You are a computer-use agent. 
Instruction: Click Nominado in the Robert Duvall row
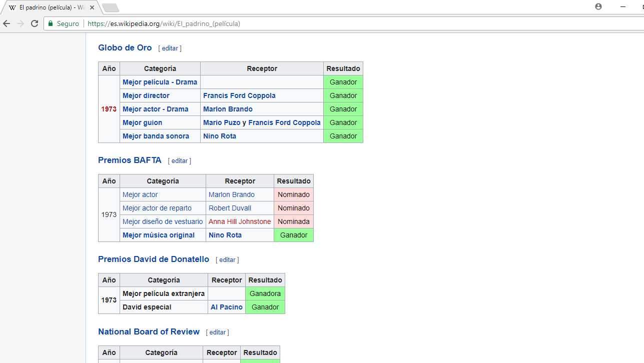click(x=294, y=208)
